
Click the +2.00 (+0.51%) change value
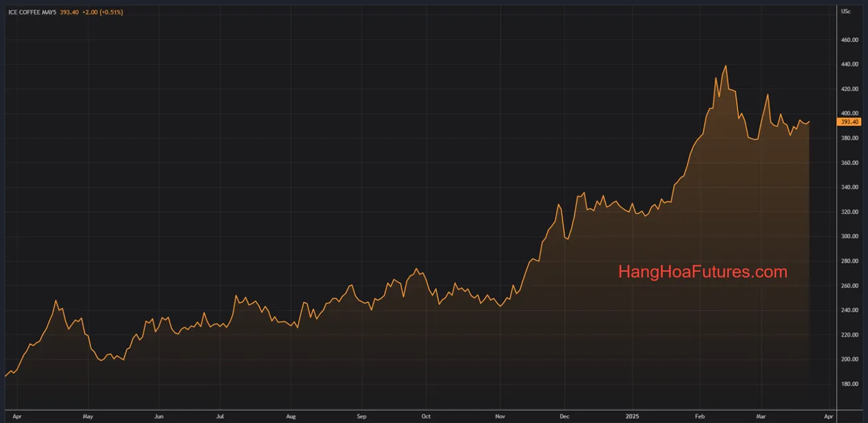pyautogui.click(x=104, y=12)
